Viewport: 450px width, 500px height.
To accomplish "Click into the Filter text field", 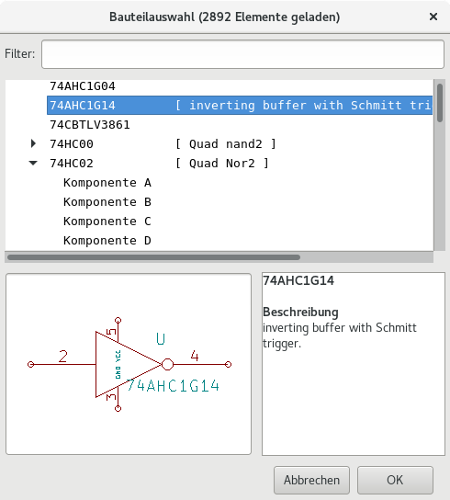I will pos(243,54).
